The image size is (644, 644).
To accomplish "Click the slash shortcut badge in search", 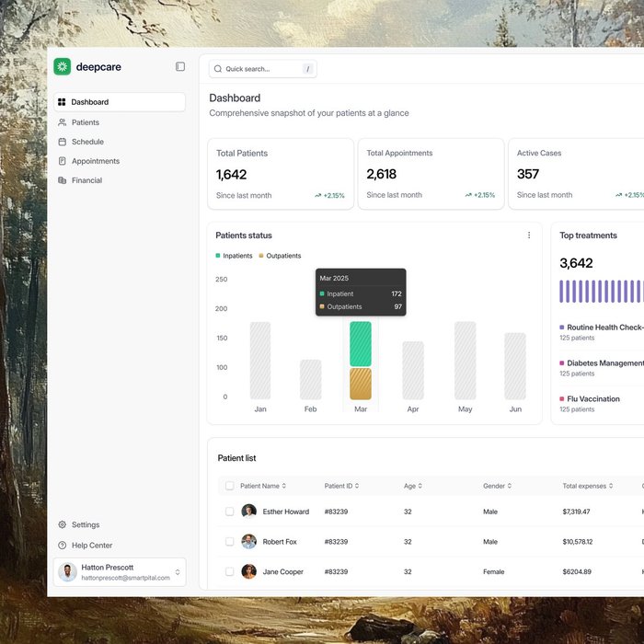I will pyautogui.click(x=307, y=69).
